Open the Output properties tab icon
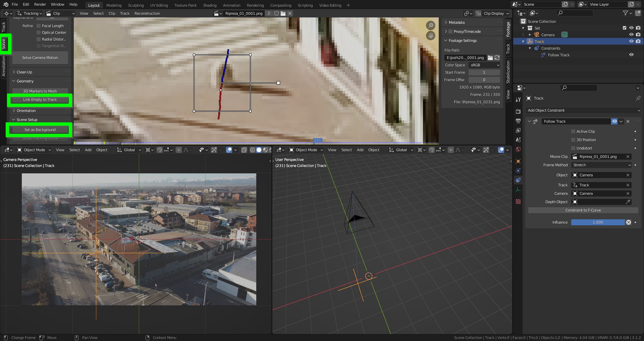 point(518,121)
